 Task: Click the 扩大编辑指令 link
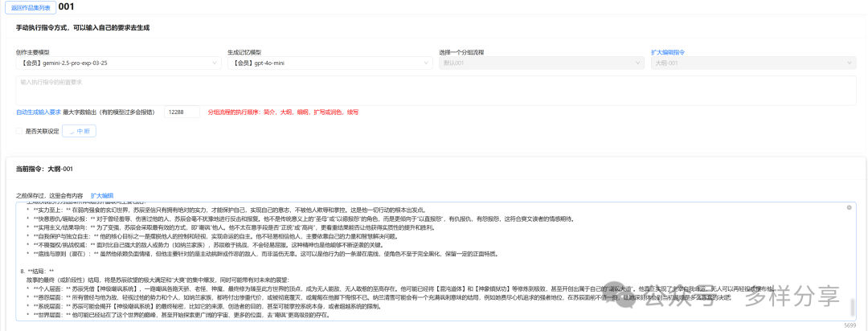668,52
